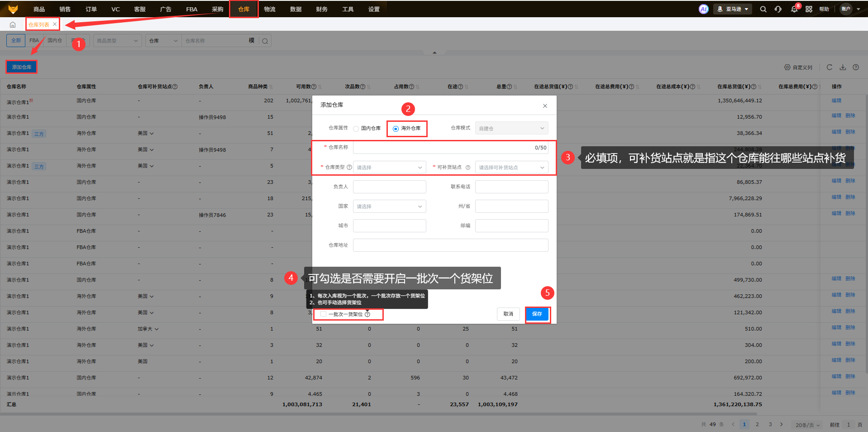Viewport: 868px width, 432px height.
Task: Click the notification bell icon
Action: 794,9
